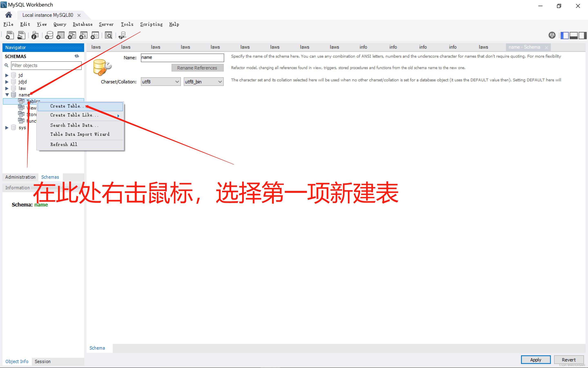Open the File menu
The width and height of the screenshot is (588, 368).
click(8, 24)
